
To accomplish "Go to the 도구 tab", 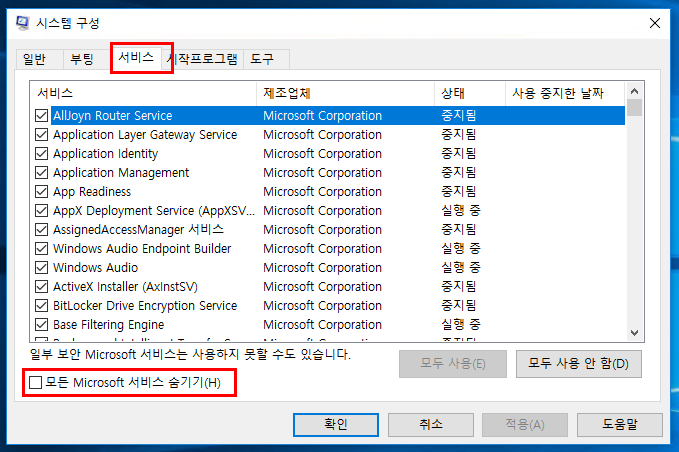I will pos(263,59).
